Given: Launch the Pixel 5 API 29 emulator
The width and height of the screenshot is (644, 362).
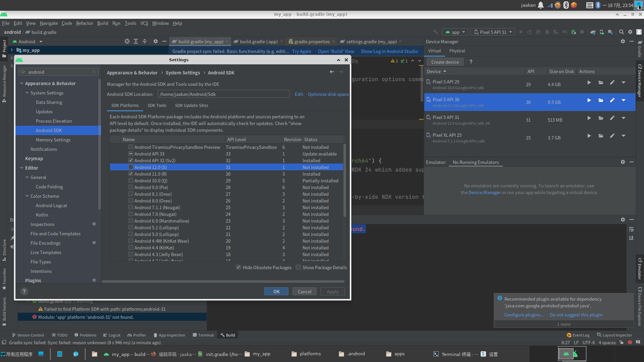Looking at the screenshot, I should tap(589, 82).
